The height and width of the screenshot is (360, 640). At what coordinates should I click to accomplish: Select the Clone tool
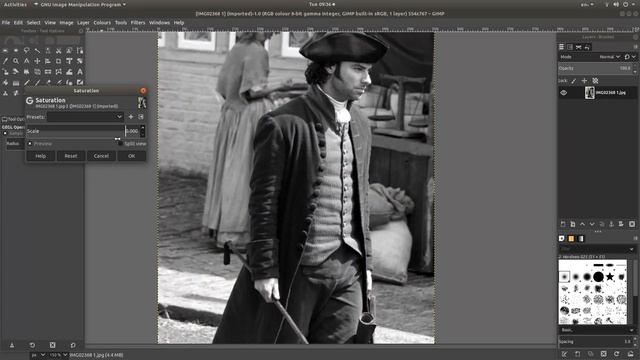[5, 93]
